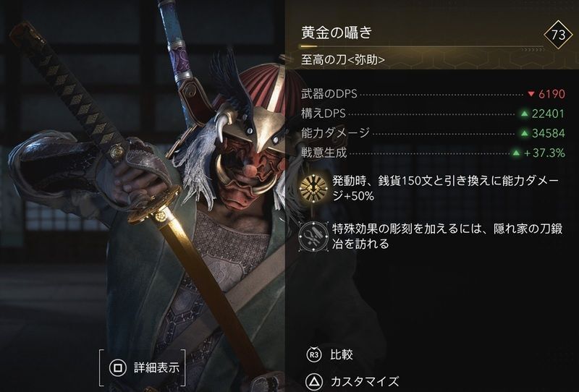Open 比較 compare option
This screenshot has width=579, height=392.
tap(342, 354)
